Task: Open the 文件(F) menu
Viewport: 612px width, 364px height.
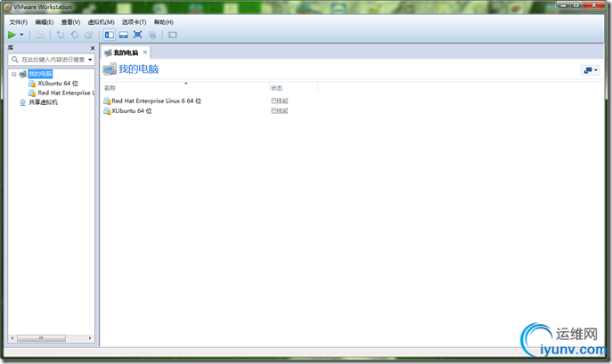Action: (x=19, y=22)
